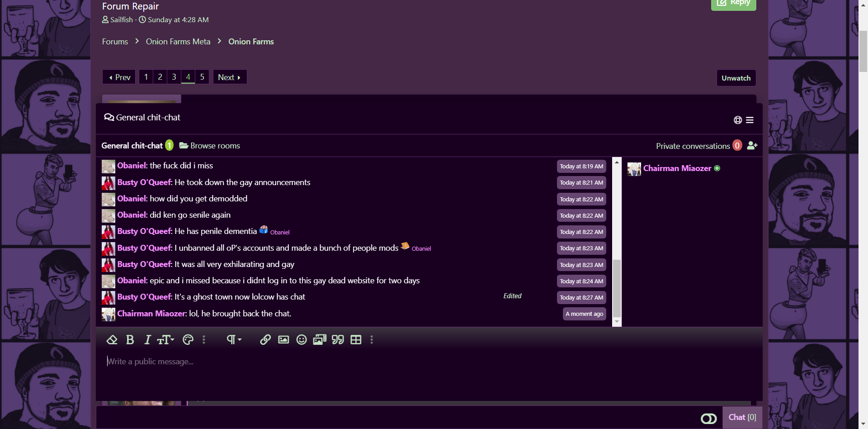Image resolution: width=868 pixels, height=429 pixels.
Task: Open the media insert icon
Action: (x=320, y=339)
